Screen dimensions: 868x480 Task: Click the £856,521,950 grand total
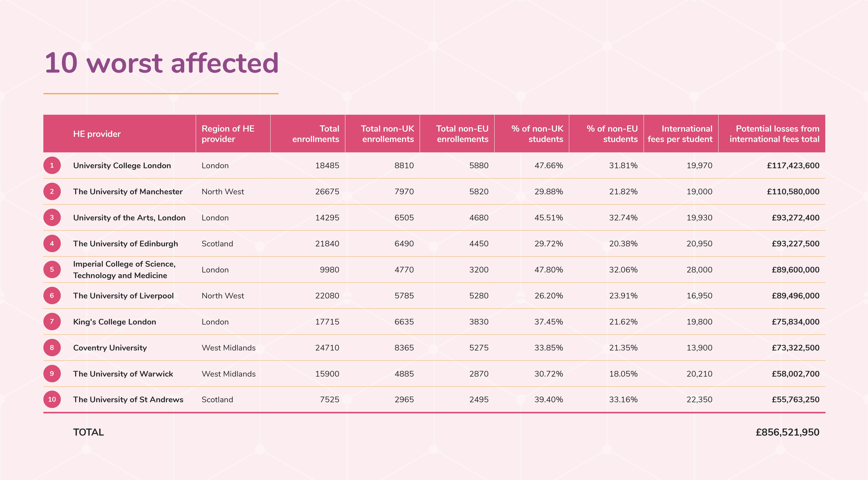point(787,432)
